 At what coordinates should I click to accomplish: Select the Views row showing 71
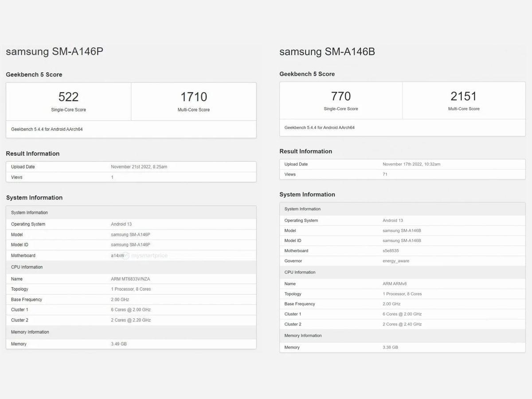[402, 174]
